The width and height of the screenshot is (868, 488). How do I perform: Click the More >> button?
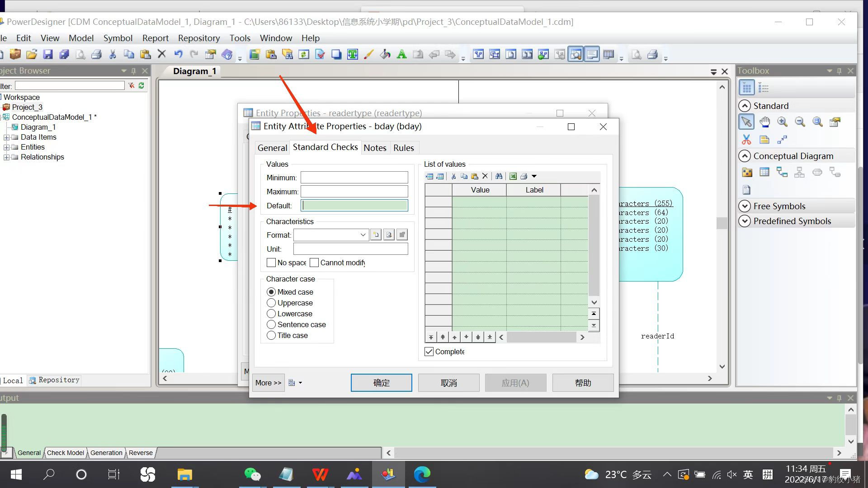pos(268,383)
